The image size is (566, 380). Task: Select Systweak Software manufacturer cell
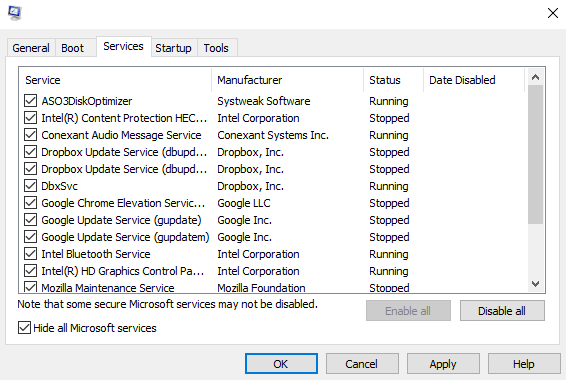[264, 101]
